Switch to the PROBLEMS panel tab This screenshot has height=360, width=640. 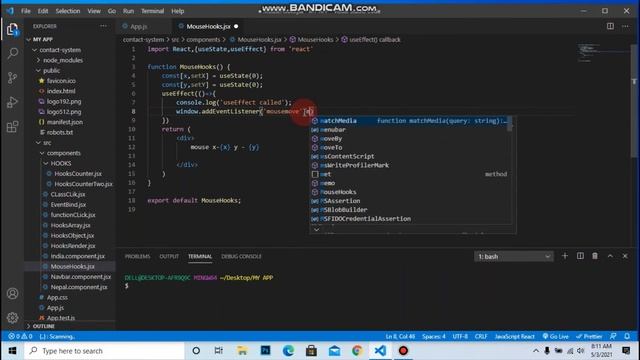pyautogui.click(x=138, y=256)
